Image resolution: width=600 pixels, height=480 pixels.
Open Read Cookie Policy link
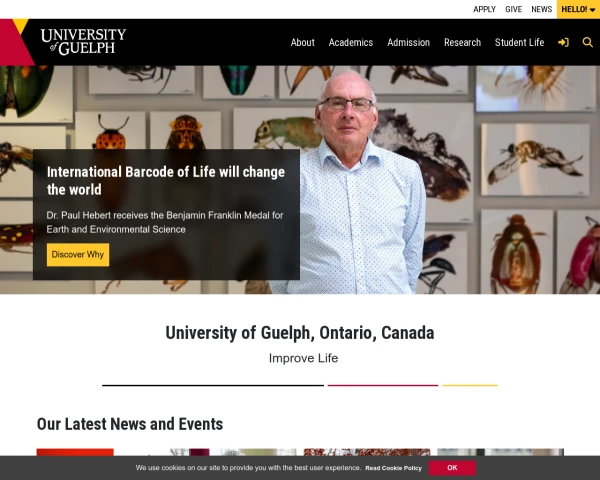pyautogui.click(x=393, y=468)
